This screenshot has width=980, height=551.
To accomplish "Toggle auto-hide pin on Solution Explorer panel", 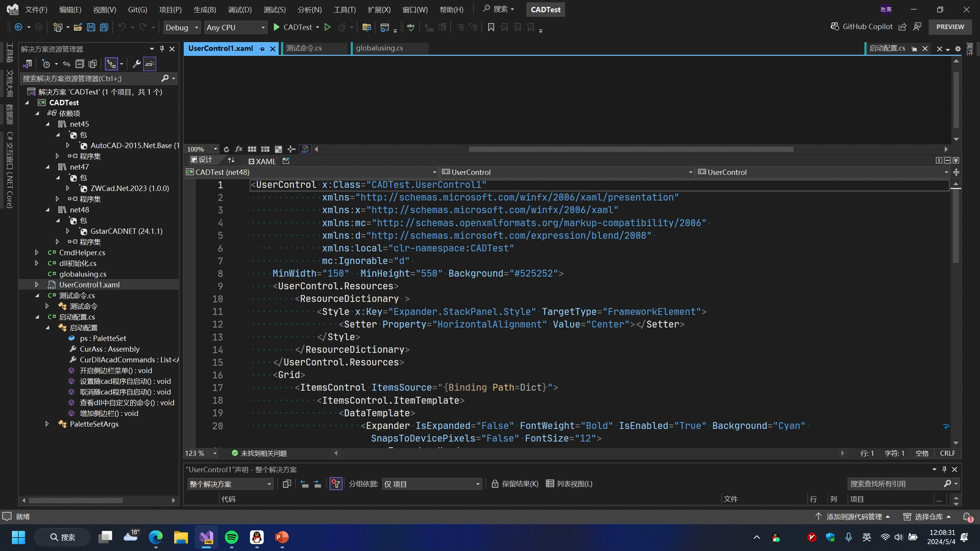I will tap(162, 48).
